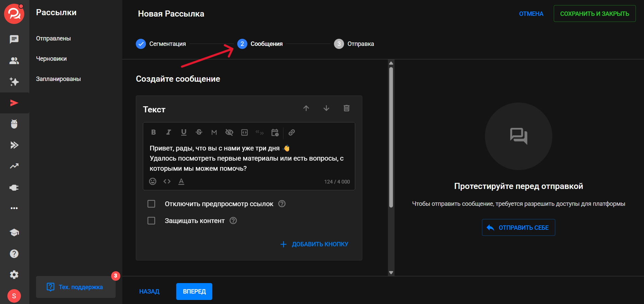Open the chats icon in sidebar

[x=14, y=39]
